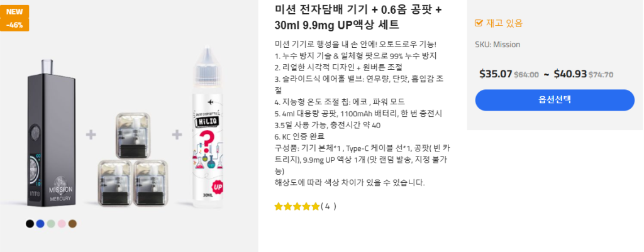This screenshot has height=252, width=644.
Task: Choose the blue color swatch
Action: [40, 224]
